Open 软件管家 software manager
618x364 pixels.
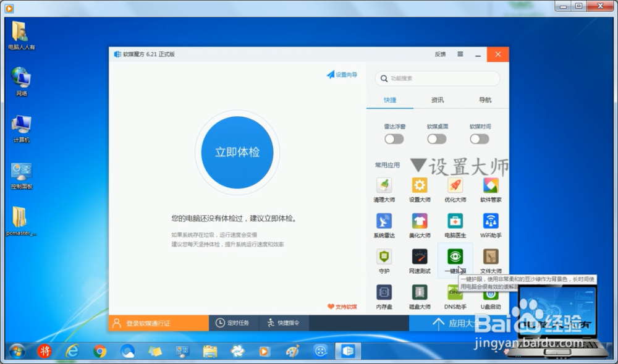coord(491,190)
